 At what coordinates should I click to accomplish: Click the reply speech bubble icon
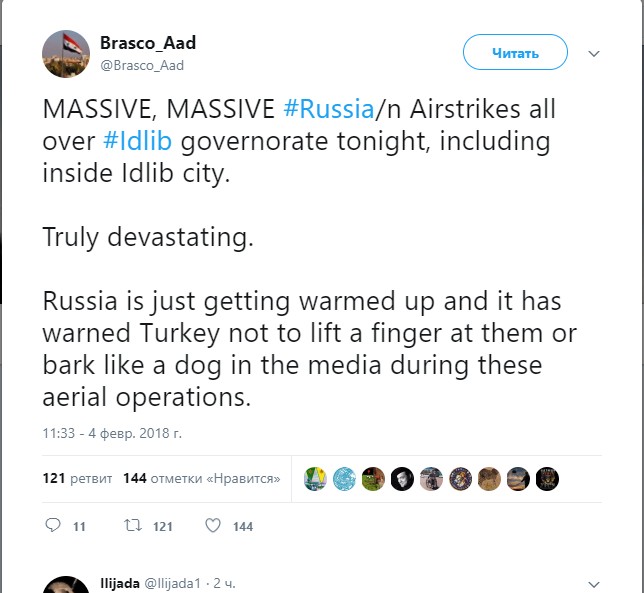55,525
